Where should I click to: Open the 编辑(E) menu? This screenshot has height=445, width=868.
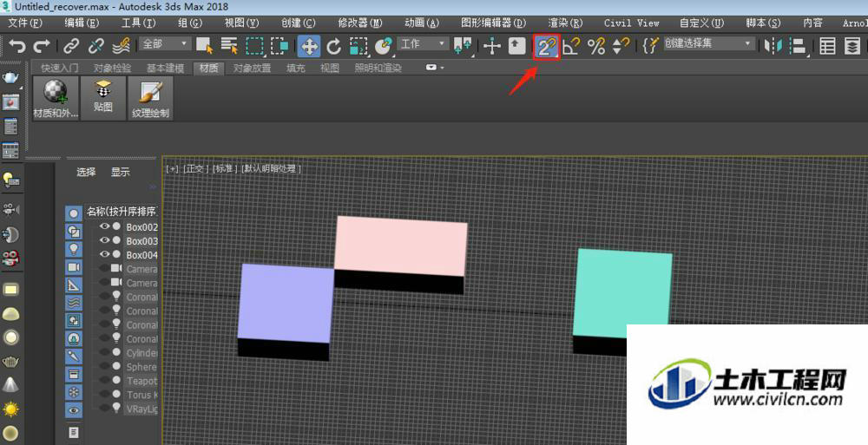pyautogui.click(x=82, y=23)
